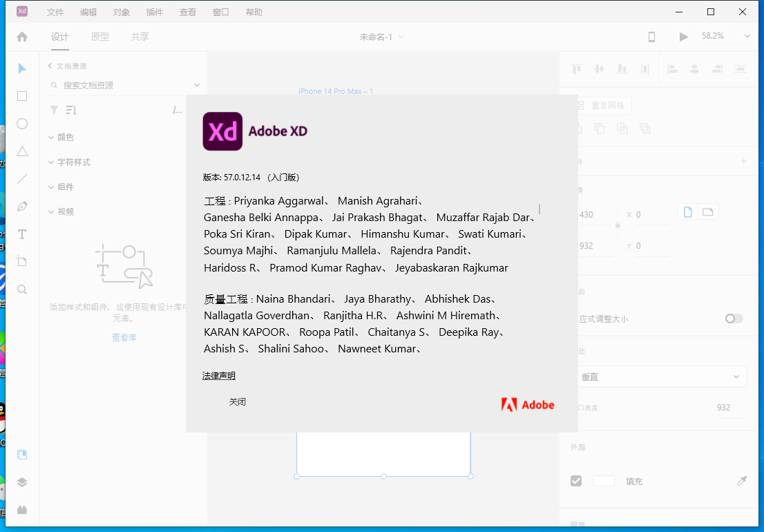Enable the 应式调整大小 responsive resize toggle

[x=734, y=319]
